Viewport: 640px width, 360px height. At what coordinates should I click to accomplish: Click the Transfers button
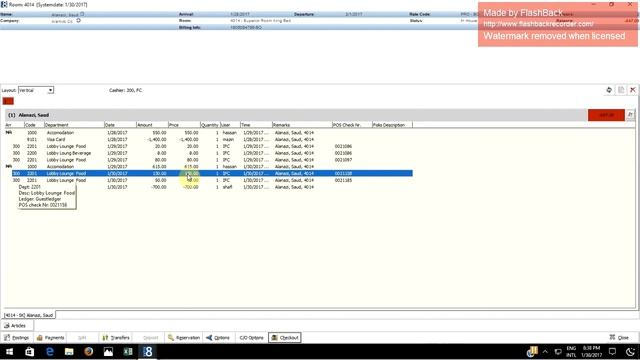click(116, 338)
